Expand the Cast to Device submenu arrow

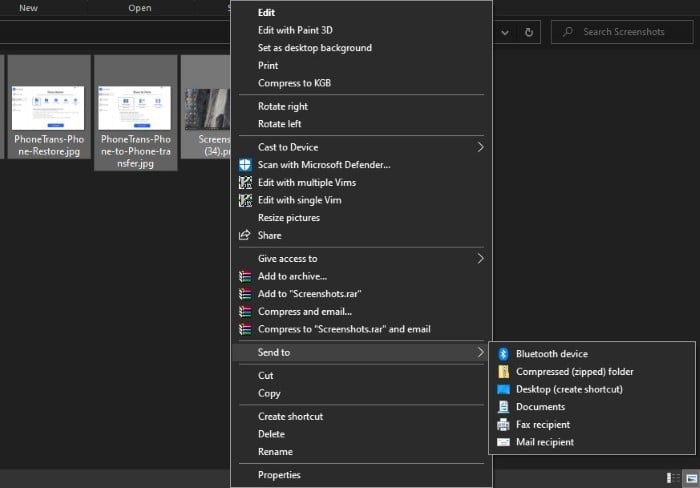[x=480, y=147]
